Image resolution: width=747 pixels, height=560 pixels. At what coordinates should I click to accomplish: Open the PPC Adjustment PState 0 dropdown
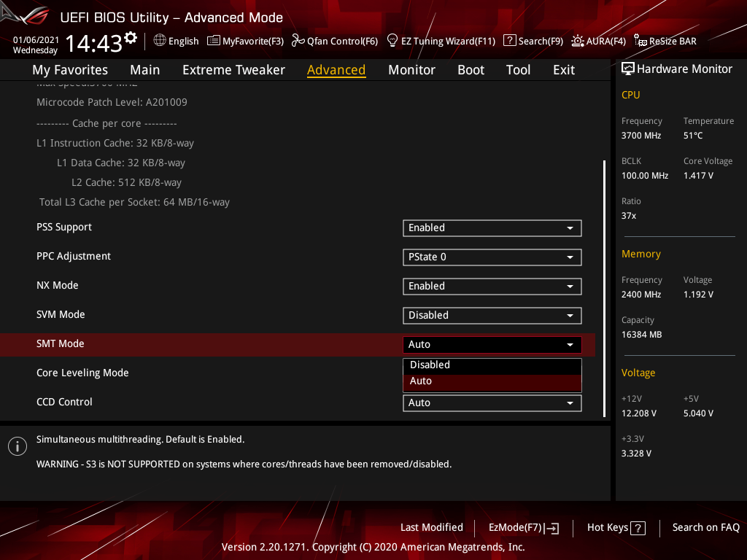coord(492,257)
